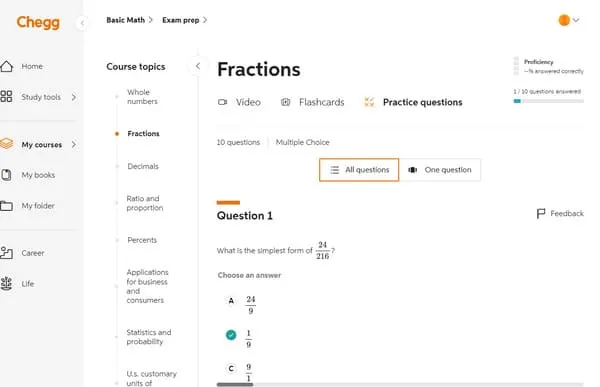Open the user profile dropdown arrow
Screen dimensions: 600x387
click(576, 20)
